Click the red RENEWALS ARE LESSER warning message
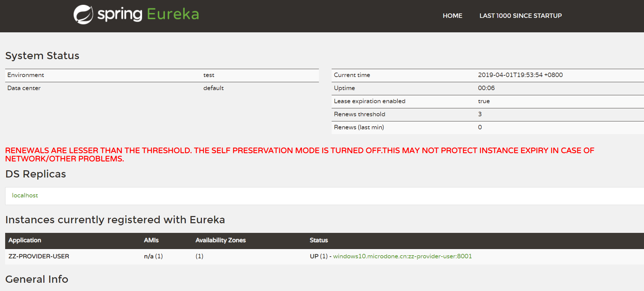 300,154
